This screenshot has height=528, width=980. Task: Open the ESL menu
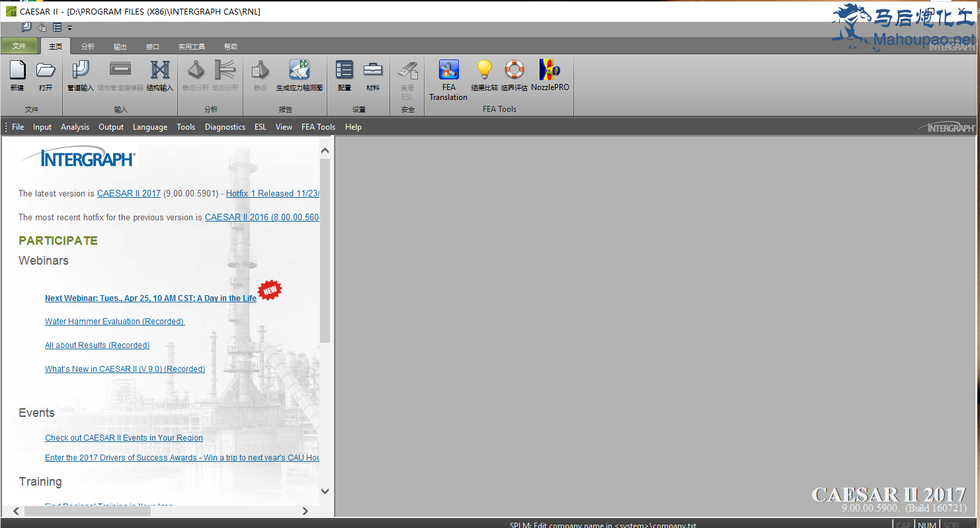point(261,127)
